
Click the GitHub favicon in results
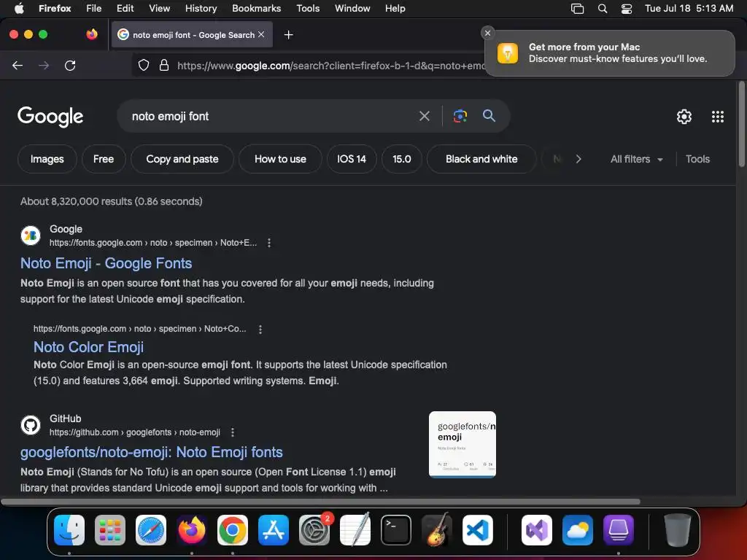pyautogui.click(x=31, y=425)
